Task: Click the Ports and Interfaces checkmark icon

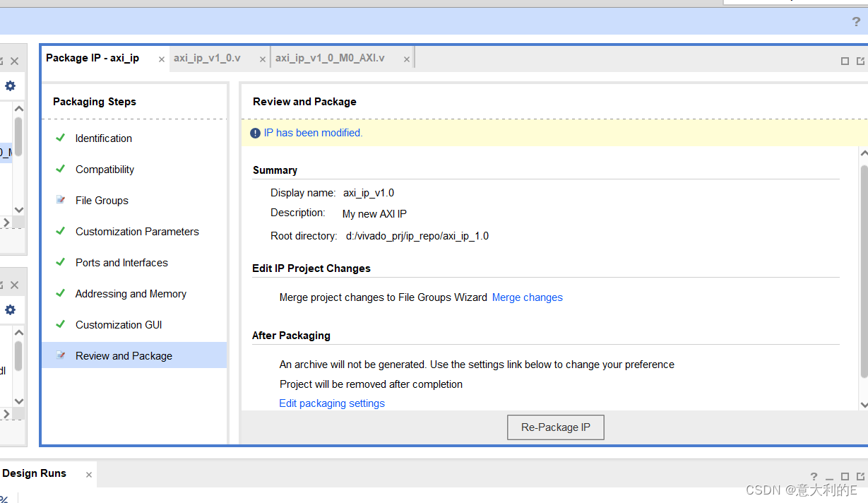Action: coord(61,262)
